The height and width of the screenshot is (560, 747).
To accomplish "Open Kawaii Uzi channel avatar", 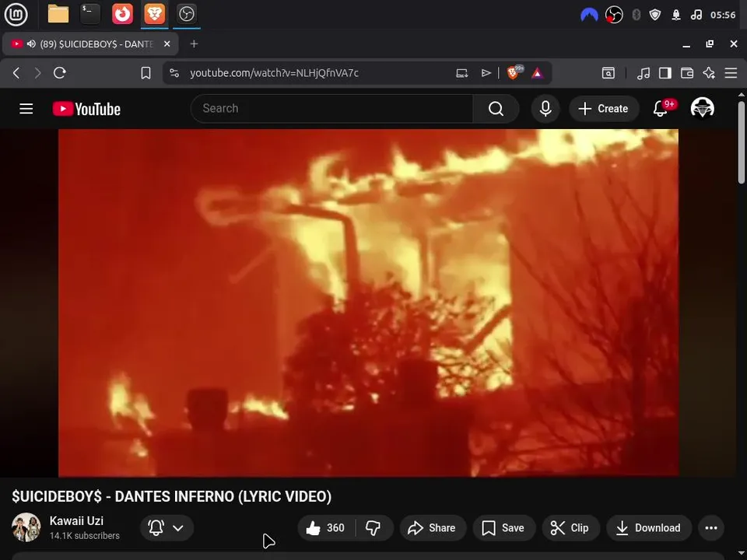I will click(26, 527).
